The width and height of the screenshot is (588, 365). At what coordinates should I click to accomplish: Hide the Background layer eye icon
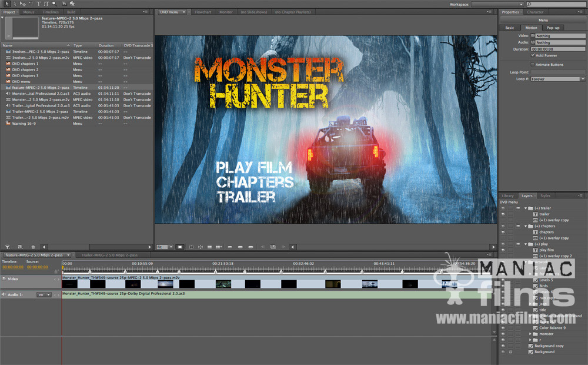tap(503, 352)
